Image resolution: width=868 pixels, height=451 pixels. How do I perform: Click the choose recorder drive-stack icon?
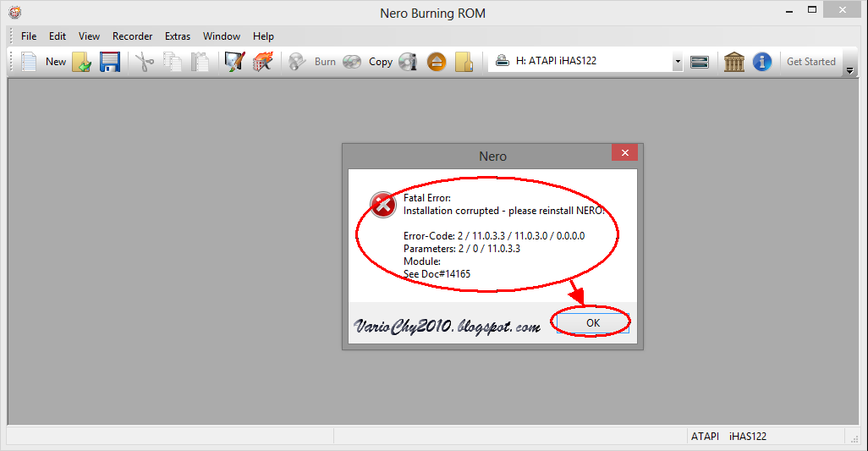[x=700, y=62]
